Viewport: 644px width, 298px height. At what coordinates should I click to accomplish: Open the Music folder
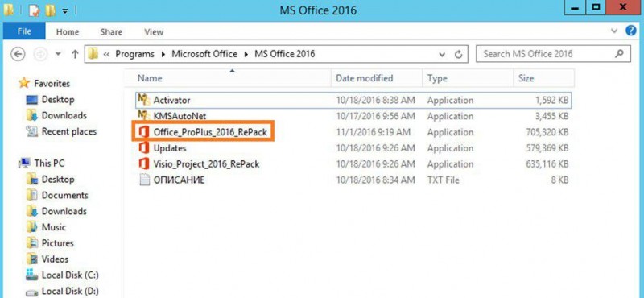point(54,227)
